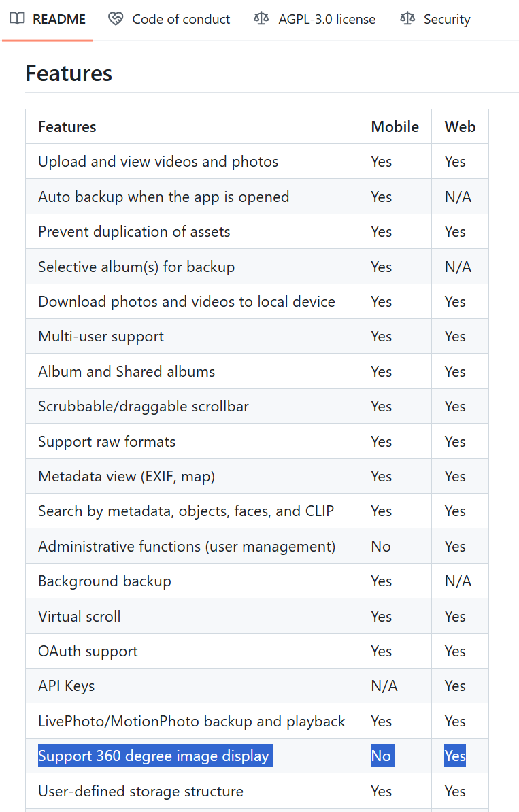Go to the Security tab

446,19
